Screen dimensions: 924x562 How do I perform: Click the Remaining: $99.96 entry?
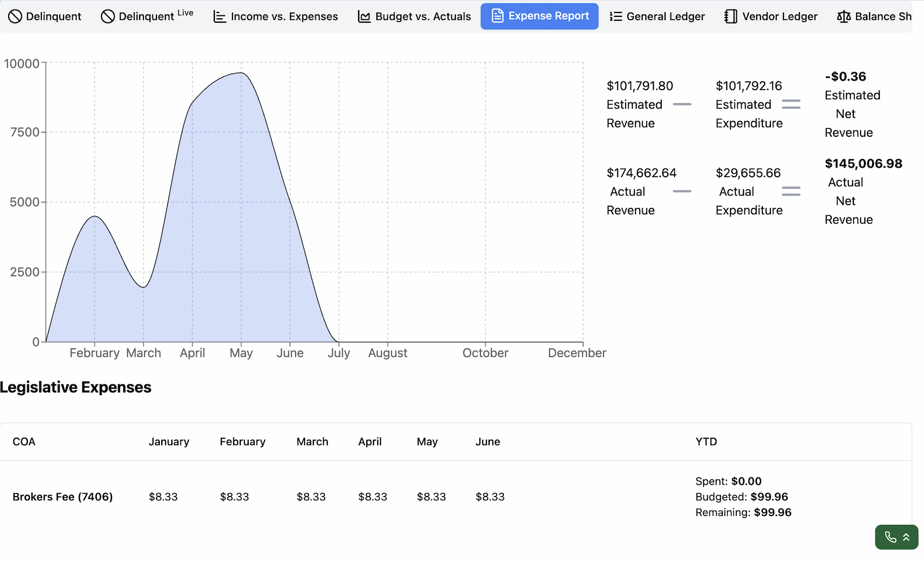click(x=744, y=512)
